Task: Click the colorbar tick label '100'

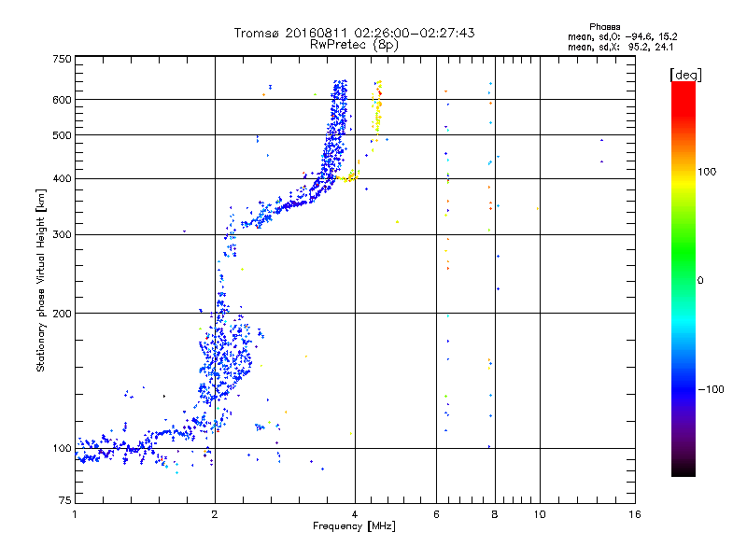Action: click(x=707, y=172)
